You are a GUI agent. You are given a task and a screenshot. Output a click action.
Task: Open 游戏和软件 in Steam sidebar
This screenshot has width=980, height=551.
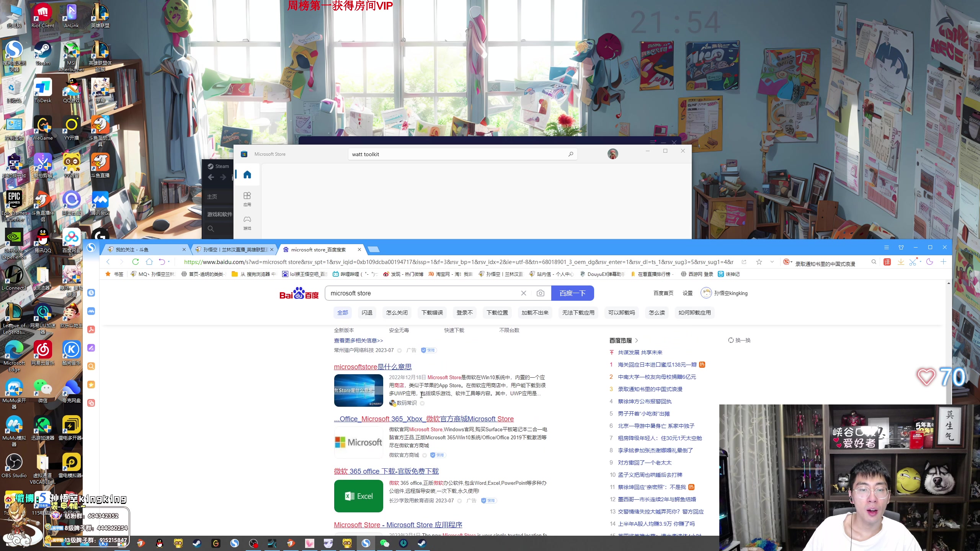220,214
